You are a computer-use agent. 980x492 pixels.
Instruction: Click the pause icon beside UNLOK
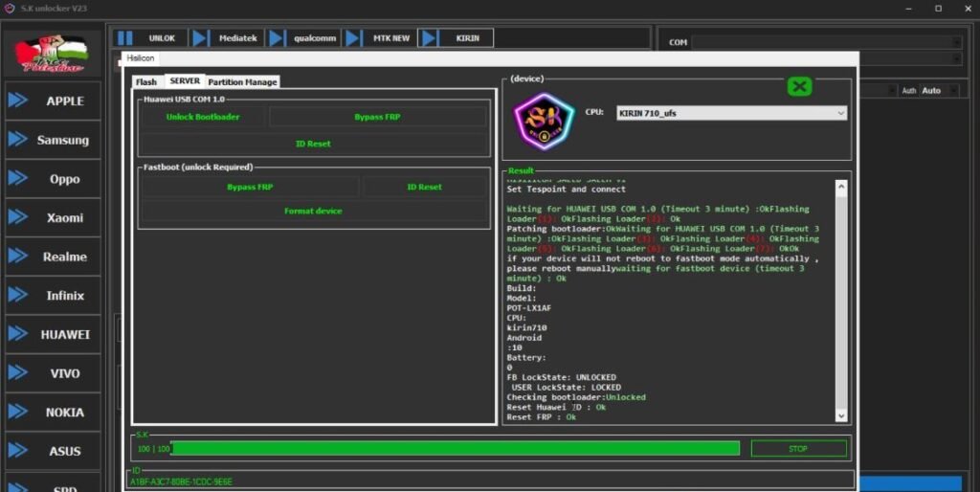pyautogui.click(x=125, y=38)
